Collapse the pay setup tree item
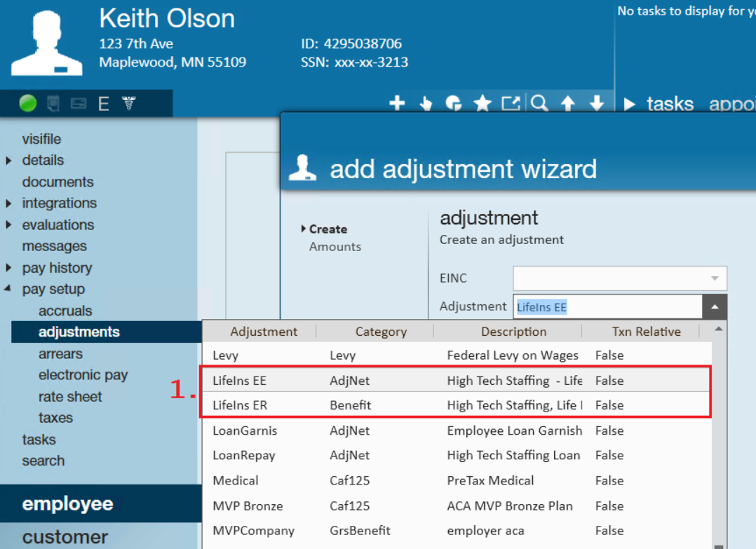 (8, 289)
